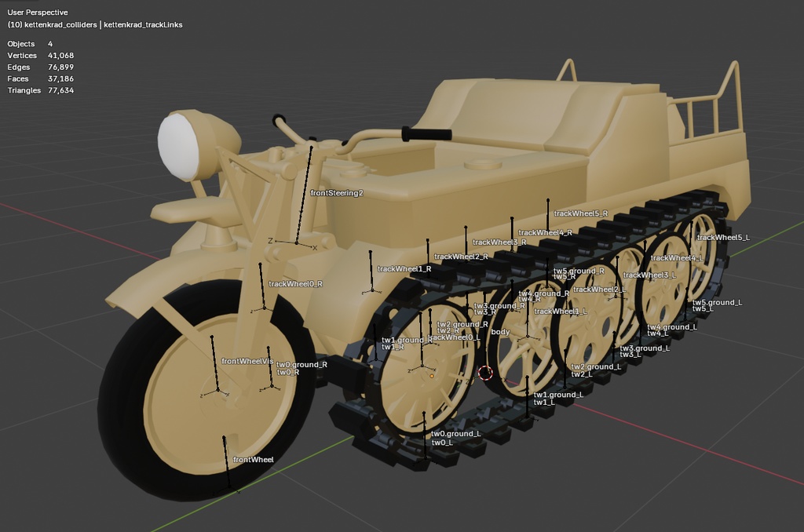Select the round headlamp mesh
The height and width of the screenshot is (532, 804).
pos(186,145)
